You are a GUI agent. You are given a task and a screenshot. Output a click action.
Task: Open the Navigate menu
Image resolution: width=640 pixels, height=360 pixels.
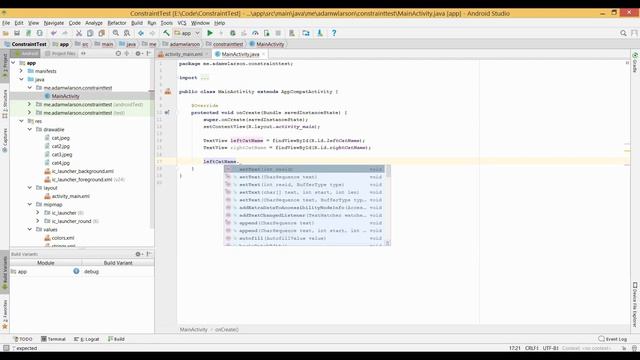point(54,23)
